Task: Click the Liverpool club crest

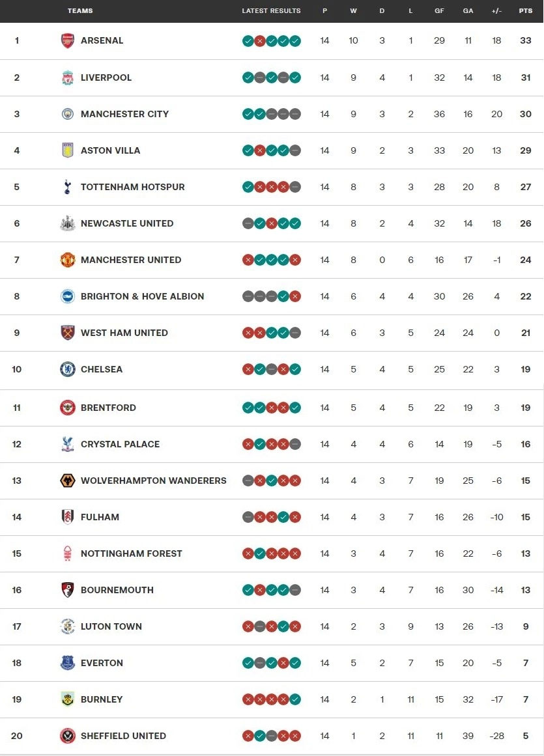Action: (68, 77)
